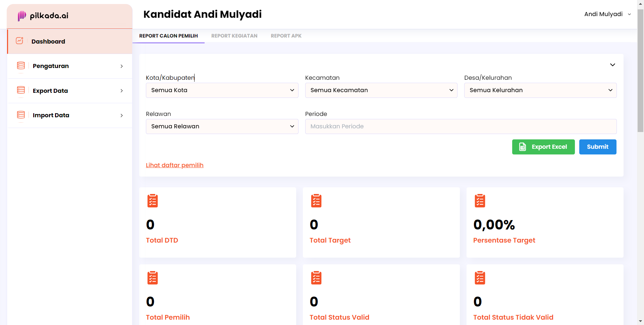
Task: Open the Andi Mulyadi user menu
Action: pyautogui.click(x=607, y=14)
